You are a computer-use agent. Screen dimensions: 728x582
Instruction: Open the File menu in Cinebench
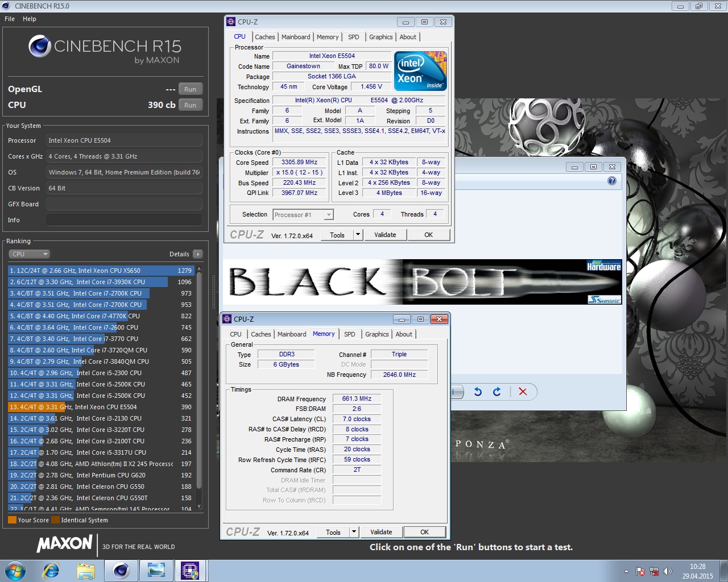[10, 19]
